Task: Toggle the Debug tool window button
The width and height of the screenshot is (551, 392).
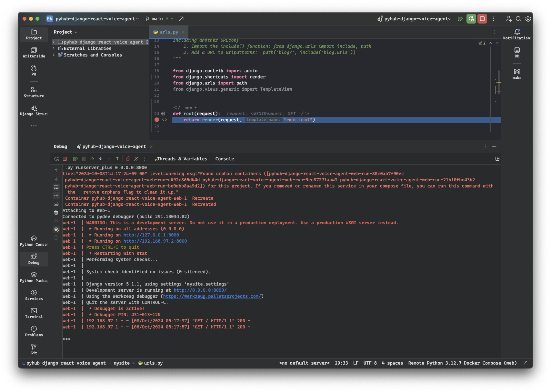Action: point(34,259)
